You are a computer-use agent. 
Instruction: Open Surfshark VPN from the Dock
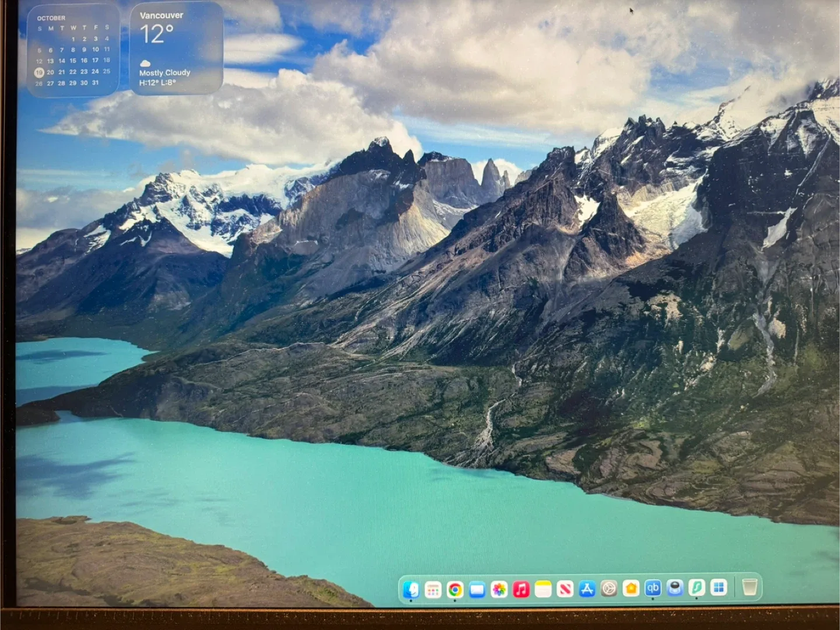coord(696,589)
